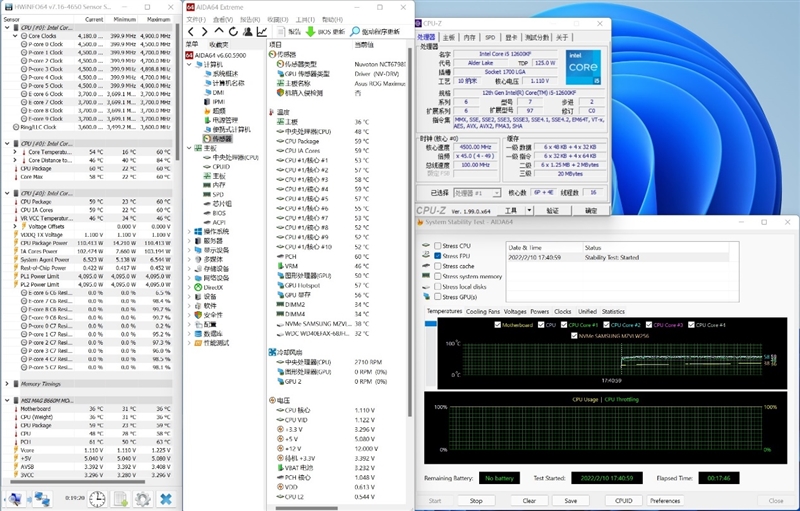This screenshot has height=511, width=800.
Task: Toggle Motherboard graph checkbox
Action: pyautogui.click(x=497, y=325)
